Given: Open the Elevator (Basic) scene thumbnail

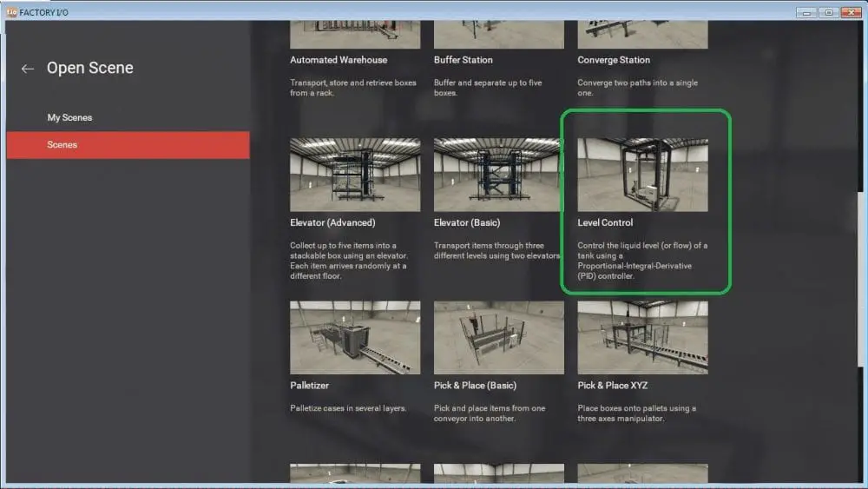Looking at the screenshot, I should 499,175.
